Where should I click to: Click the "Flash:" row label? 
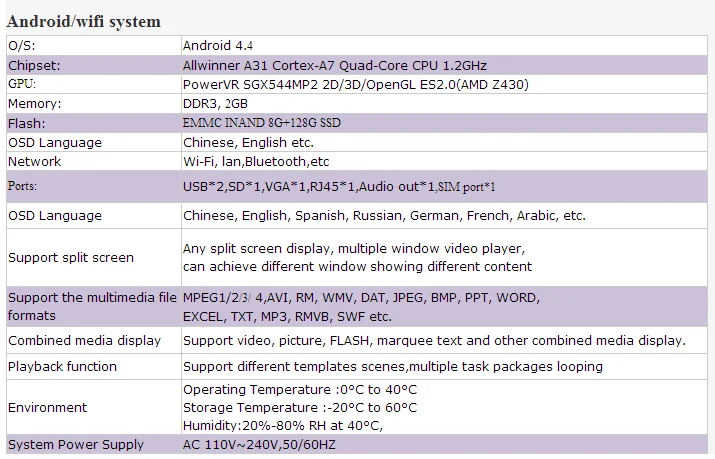tap(27, 123)
